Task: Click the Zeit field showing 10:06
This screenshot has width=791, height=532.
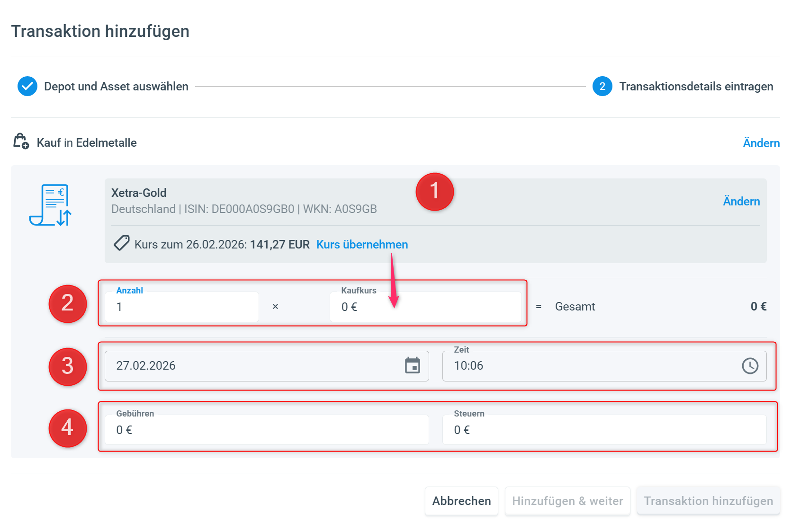Action: coord(587,366)
